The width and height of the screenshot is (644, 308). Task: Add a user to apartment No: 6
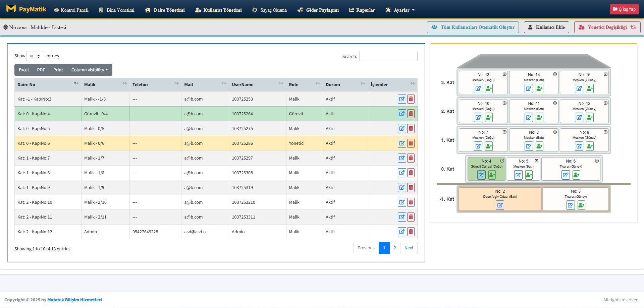tap(576, 175)
